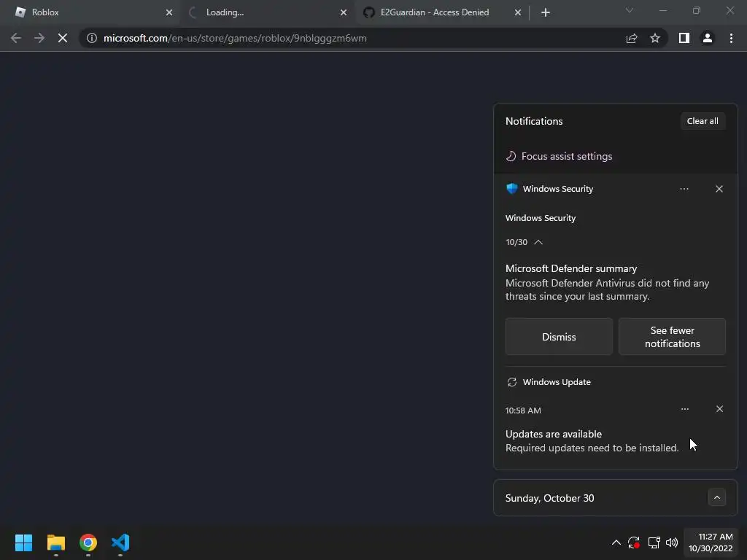Open Windows Update notification options menu

(684, 409)
